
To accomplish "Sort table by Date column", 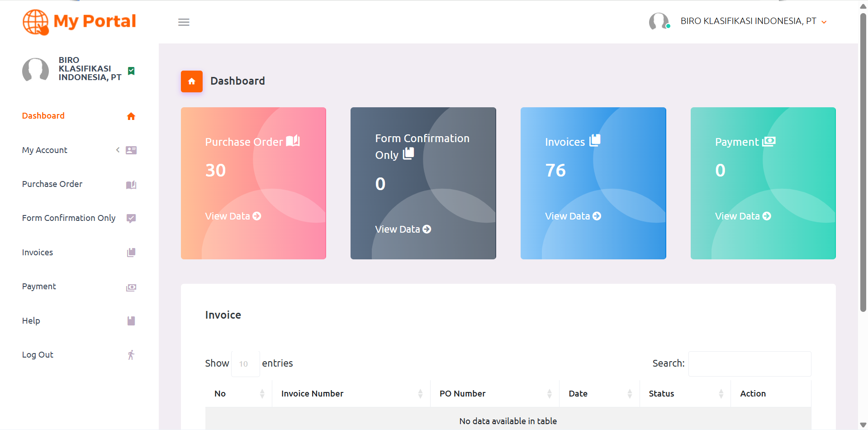I will pyautogui.click(x=600, y=394).
